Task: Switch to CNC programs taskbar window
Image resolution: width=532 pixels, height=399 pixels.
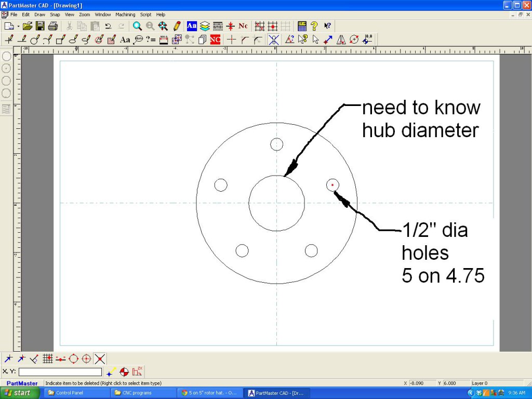Action: (143, 393)
